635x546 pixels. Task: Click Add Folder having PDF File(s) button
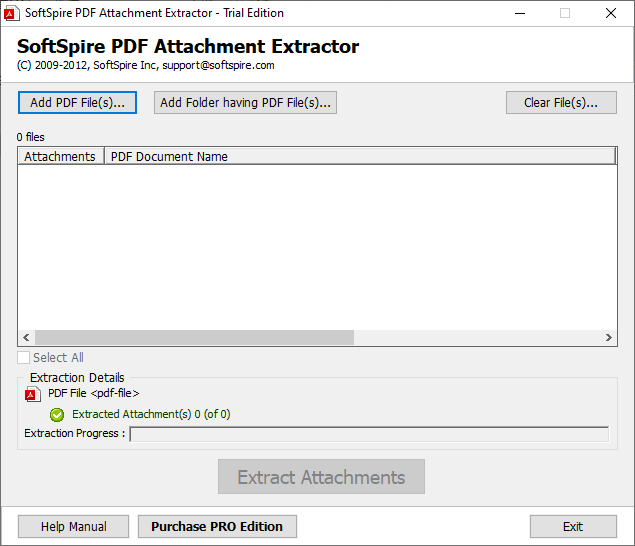(245, 102)
